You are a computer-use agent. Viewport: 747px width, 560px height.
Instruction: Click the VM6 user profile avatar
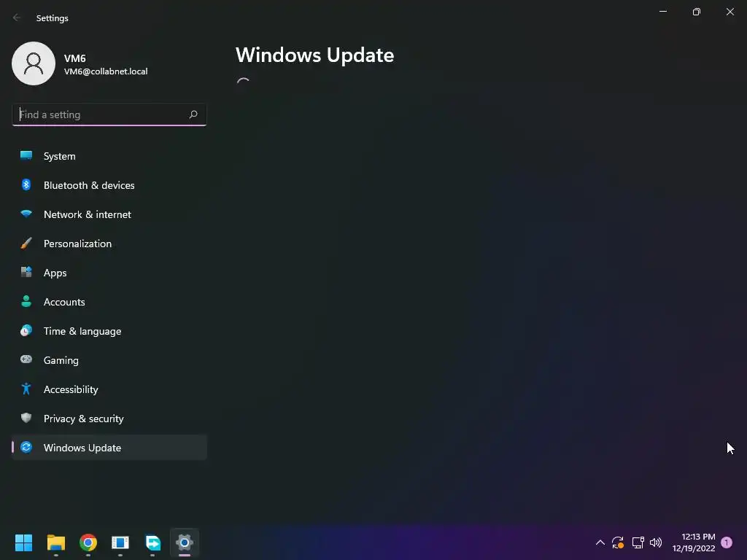tap(34, 63)
